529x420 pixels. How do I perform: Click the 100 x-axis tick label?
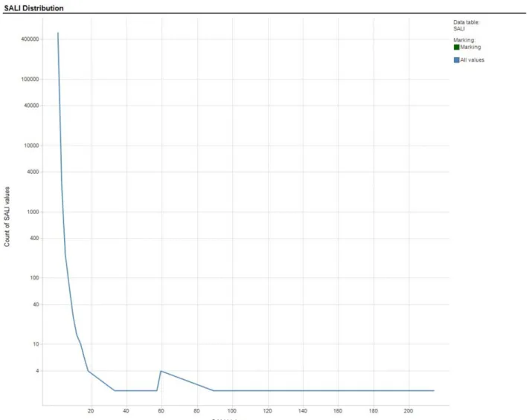tap(232, 411)
